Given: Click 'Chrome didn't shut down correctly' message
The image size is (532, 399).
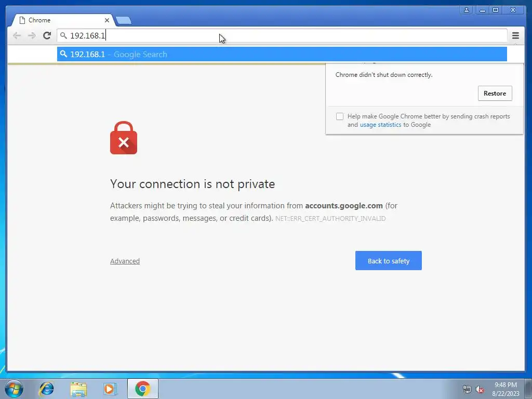Looking at the screenshot, I should coord(384,75).
